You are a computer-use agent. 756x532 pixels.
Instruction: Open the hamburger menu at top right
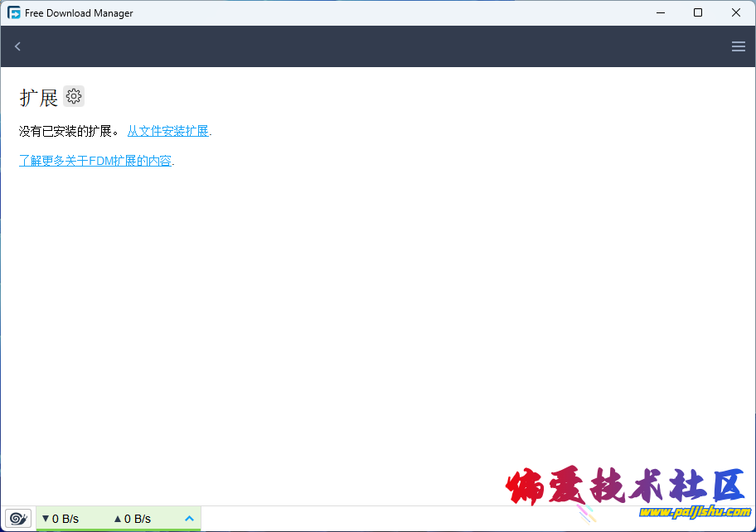click(x=738, y=46)
